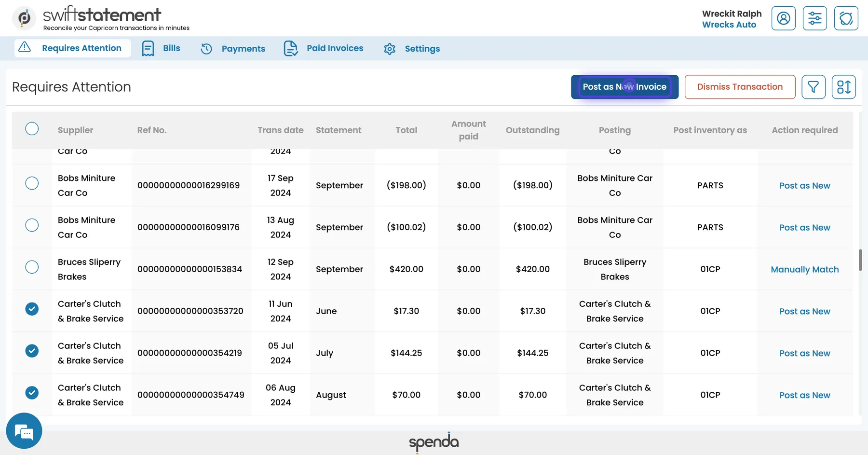Click Post as New Invoice button
This screenshot has height=455, width=868.
coord(624,87)
